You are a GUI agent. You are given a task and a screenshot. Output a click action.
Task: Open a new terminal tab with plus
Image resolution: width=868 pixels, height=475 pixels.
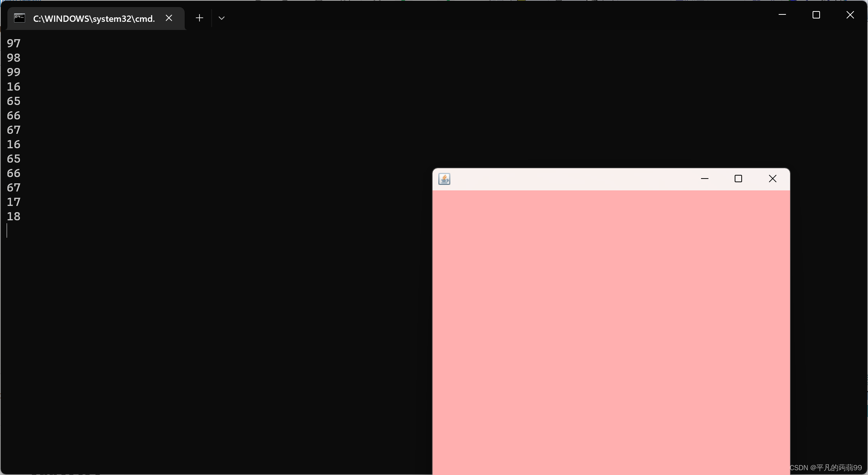click(199, 18)
